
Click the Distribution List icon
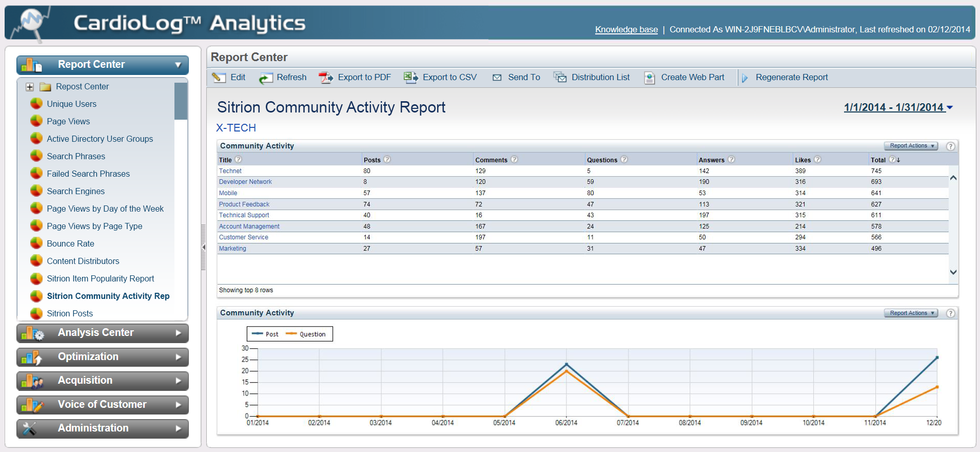pyautogui.click(x=560, y=78)
